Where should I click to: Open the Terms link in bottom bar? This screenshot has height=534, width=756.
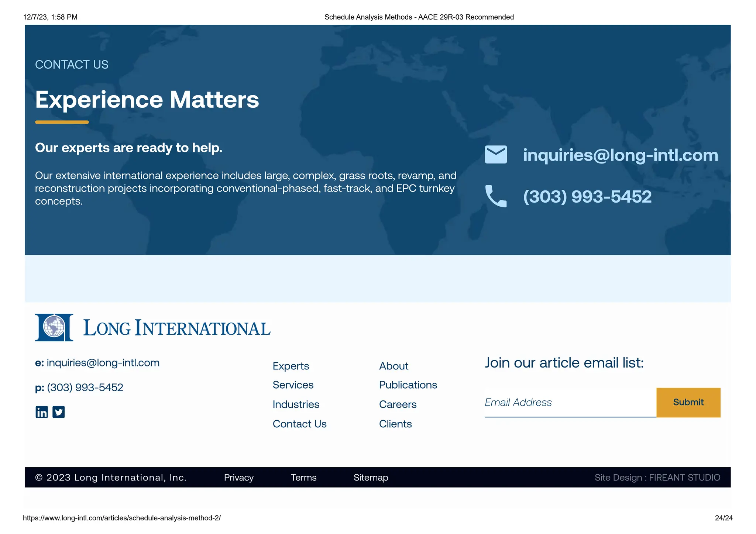pos(303,478)
